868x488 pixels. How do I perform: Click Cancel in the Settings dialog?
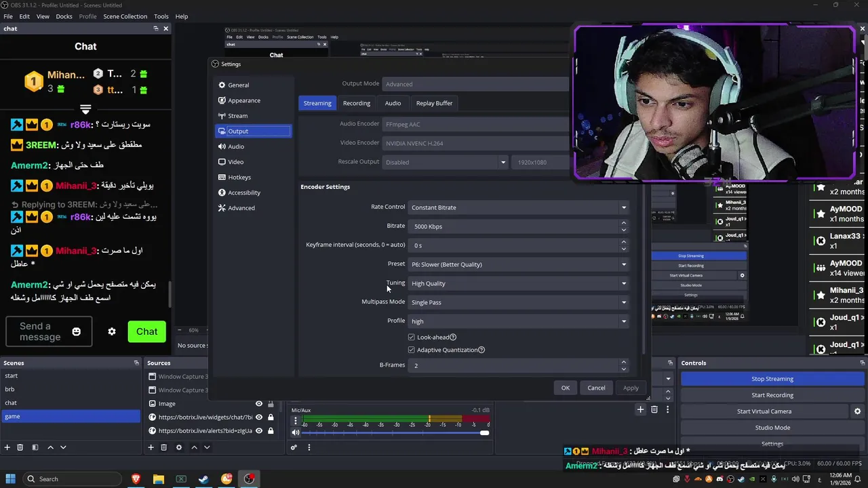[x=596, y=388]
